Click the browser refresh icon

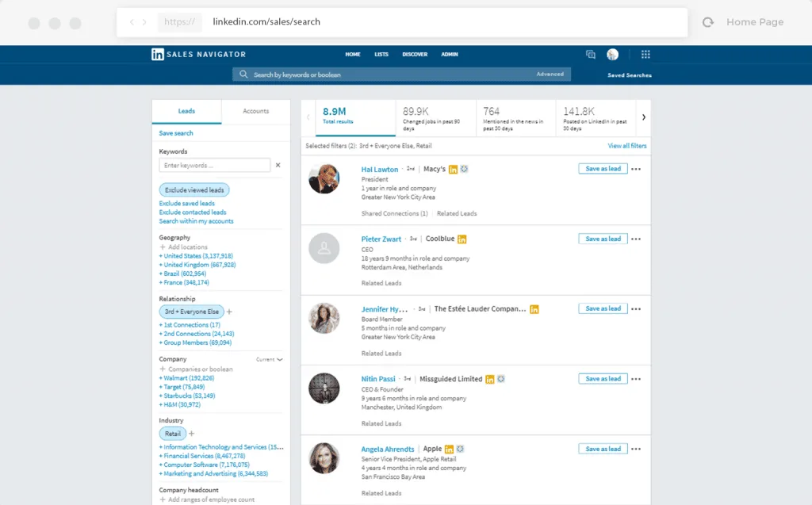tap(708, 22)
